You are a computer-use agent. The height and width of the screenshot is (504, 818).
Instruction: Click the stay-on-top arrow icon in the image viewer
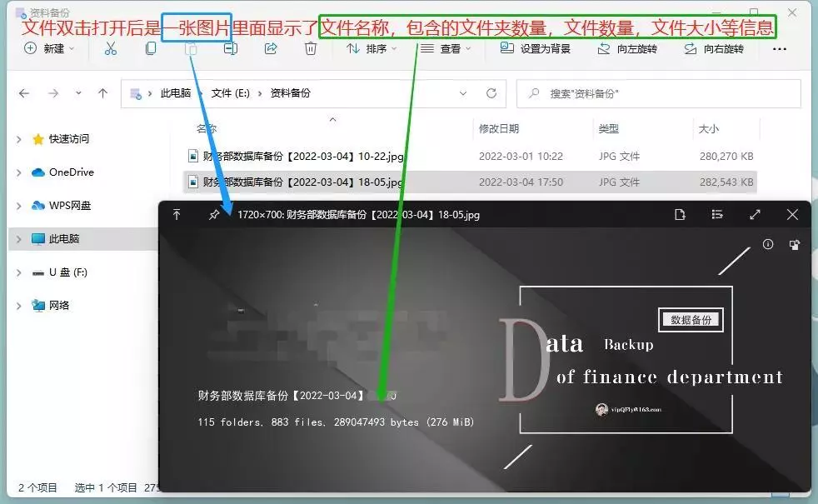[177, 214]
